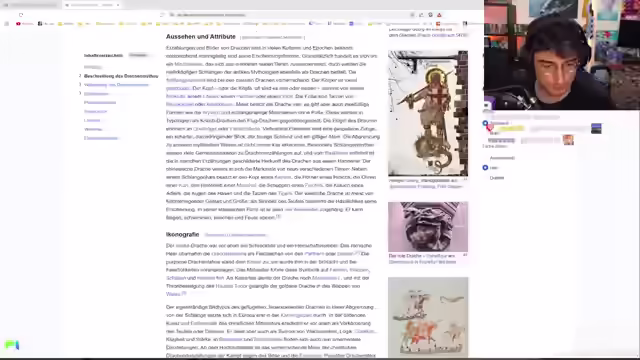Close the active browser tab
Image resolution: width=640 pixels, height=360 pixels.
click(x=118, y=5)
